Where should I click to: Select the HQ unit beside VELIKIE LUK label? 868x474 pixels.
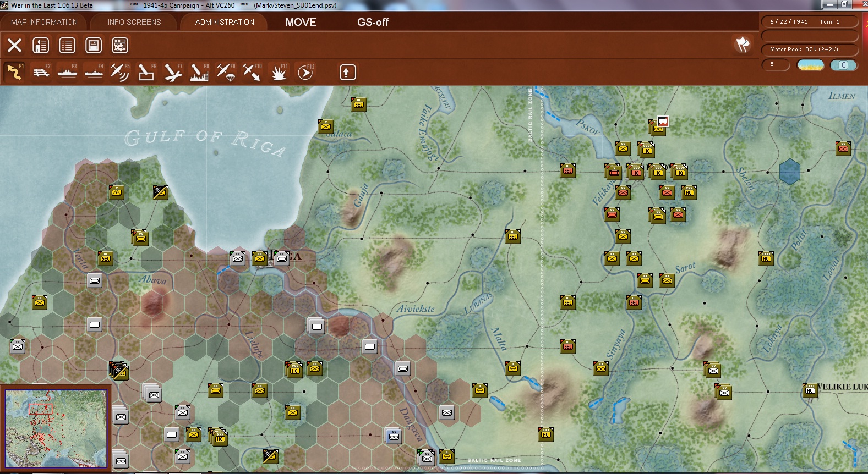point(810,390)
